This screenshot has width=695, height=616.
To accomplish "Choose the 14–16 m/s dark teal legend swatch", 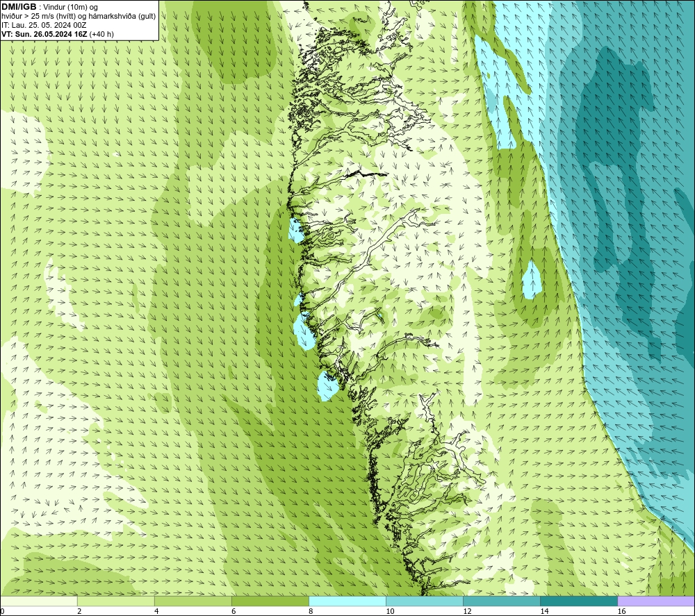I will (x=578, y=601).
